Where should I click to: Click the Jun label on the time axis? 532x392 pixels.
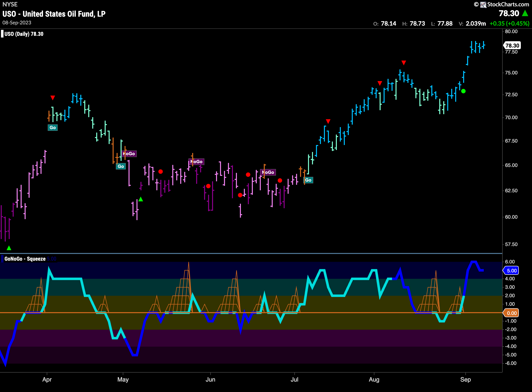pos(211,380)
